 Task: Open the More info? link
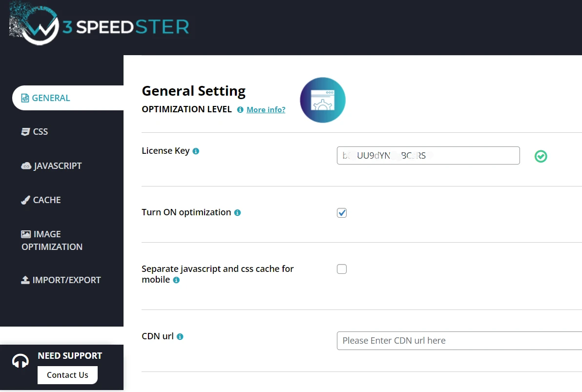(266, 109)
